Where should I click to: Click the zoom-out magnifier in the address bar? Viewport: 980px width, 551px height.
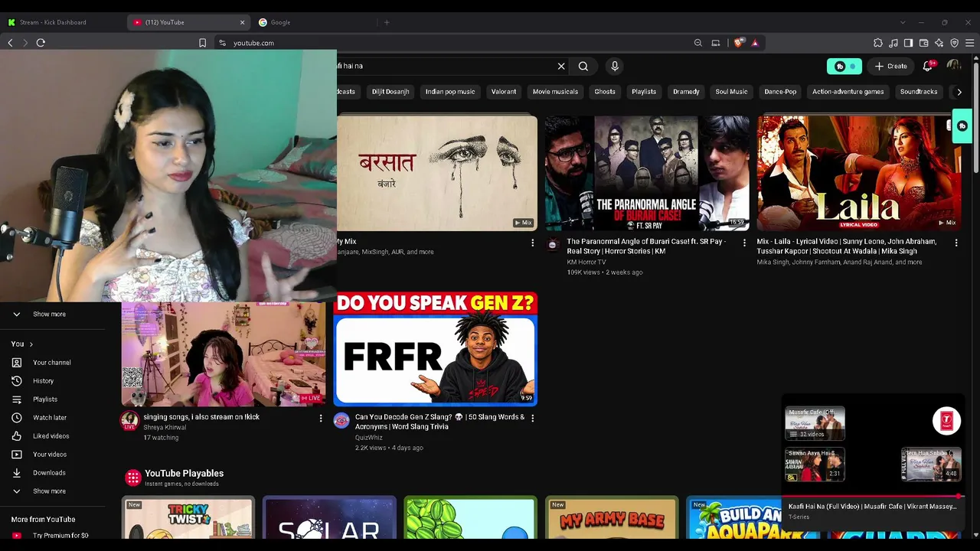697,43
